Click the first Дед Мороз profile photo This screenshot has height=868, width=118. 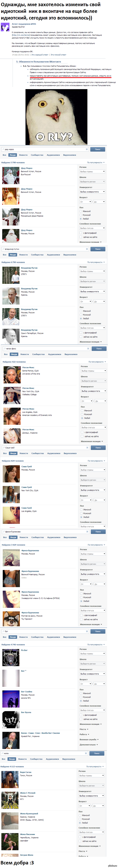[11, 175]
